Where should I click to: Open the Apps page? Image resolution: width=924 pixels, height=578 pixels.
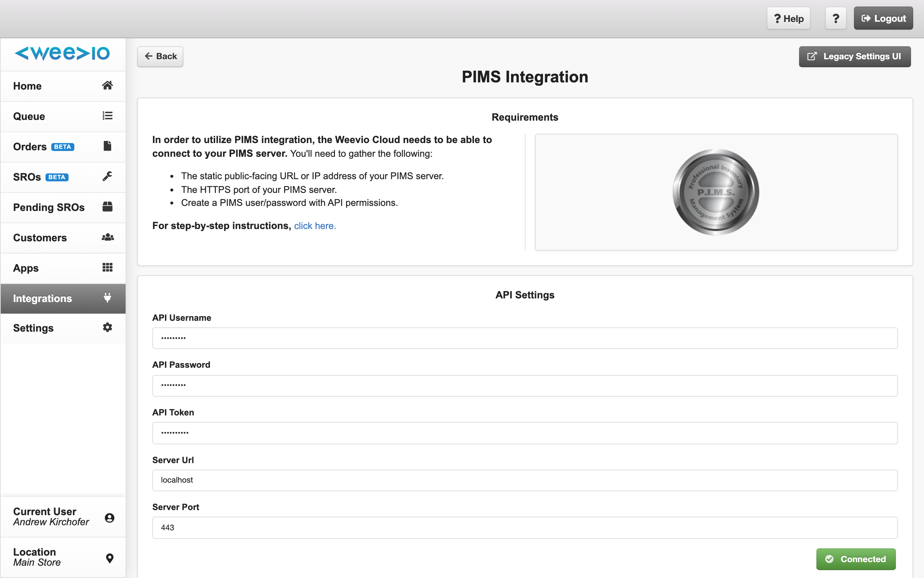tap(63, 268)
